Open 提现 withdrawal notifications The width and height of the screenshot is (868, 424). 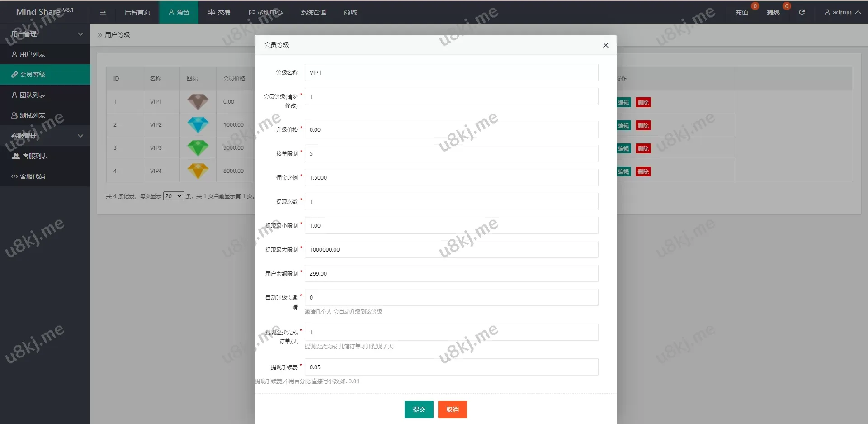[773, 12]
